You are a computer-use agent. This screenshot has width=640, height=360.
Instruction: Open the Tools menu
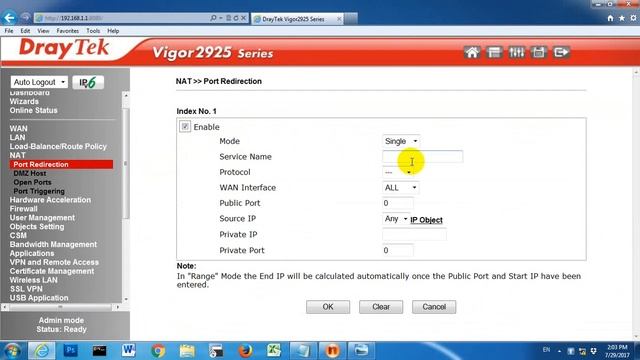pyautogui.click(x=93, y=31)
